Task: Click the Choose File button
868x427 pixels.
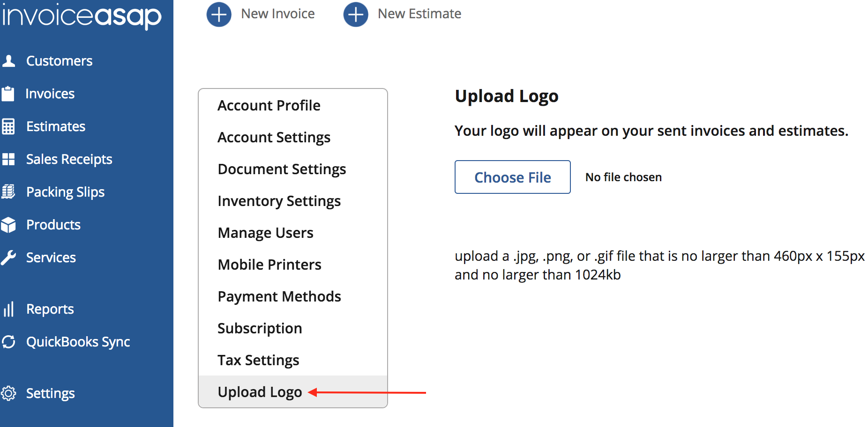Action: pyautogui.click(x=512, y=177)
